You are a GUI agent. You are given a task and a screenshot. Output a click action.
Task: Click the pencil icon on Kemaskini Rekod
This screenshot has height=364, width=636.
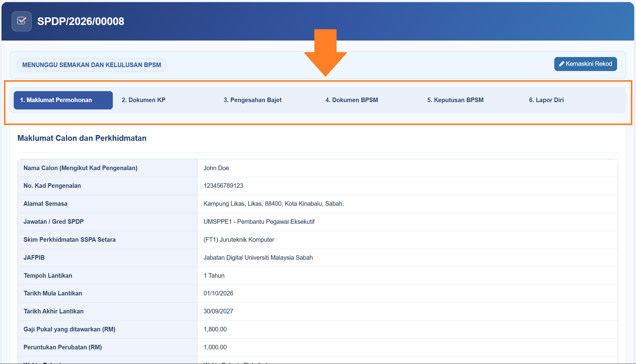[561, 64]
